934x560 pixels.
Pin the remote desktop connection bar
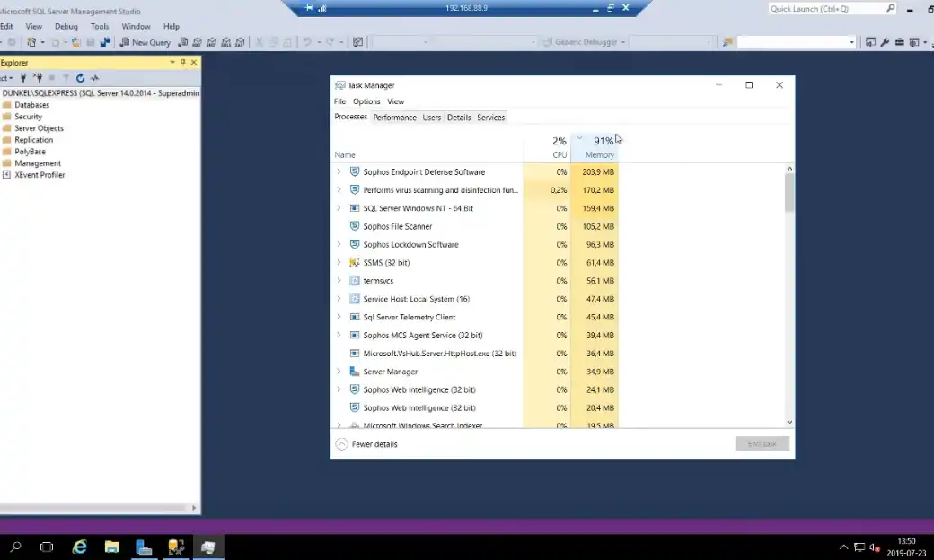309,8
